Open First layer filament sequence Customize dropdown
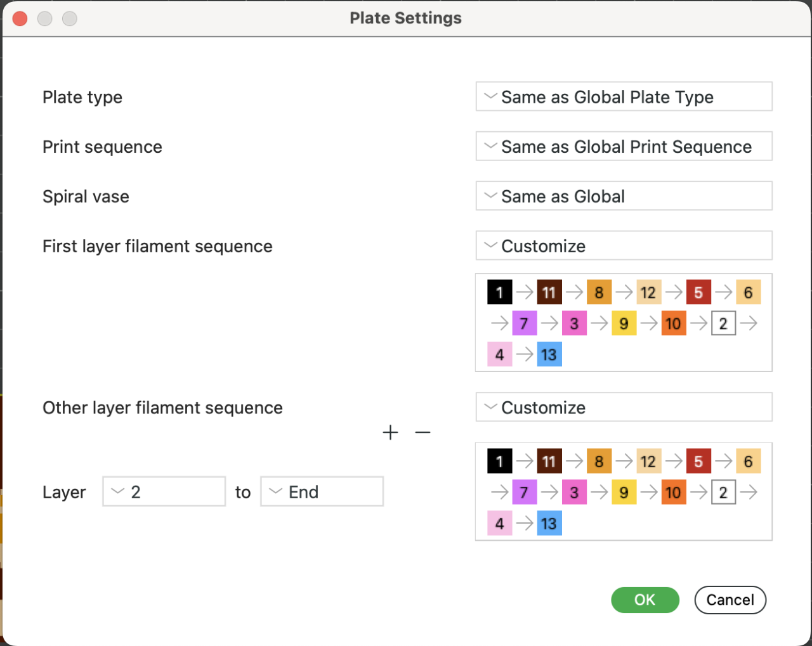The width and height of the screenshot is (812, 646). (x=624, y=246)
